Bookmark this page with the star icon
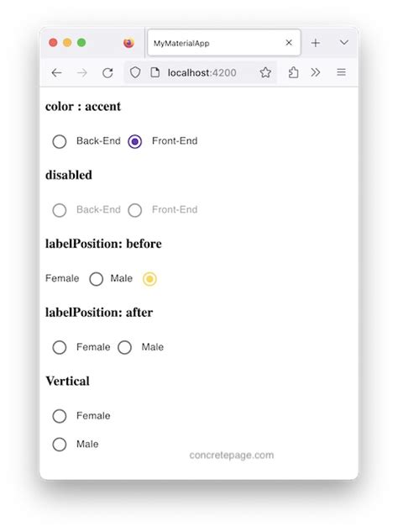This screenshot has width=398, height=532. 265,72
